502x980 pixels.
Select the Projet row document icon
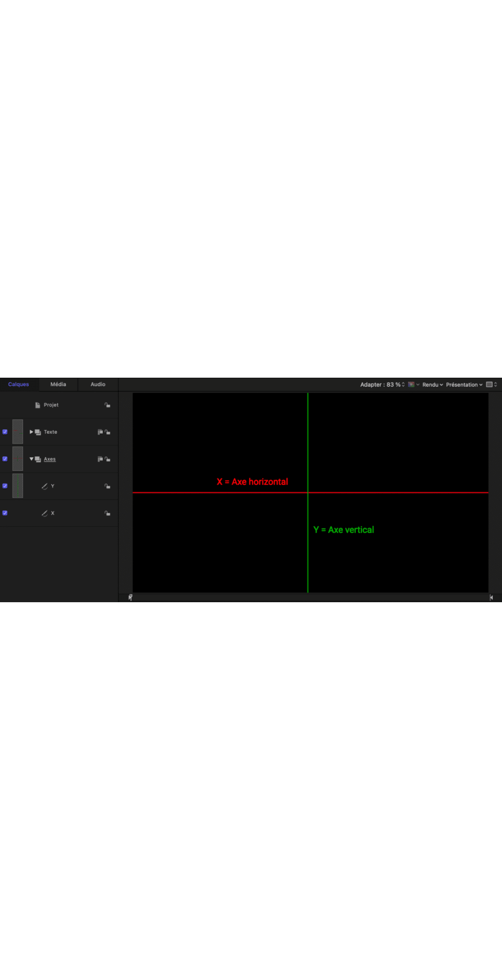(38, 405)
